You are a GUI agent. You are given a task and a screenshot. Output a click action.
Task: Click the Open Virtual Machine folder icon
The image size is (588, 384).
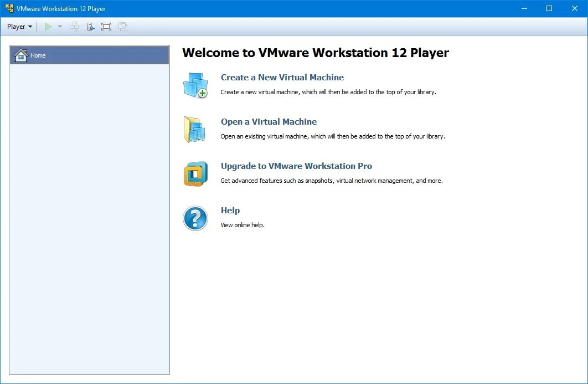pyautogui.click(x=195, y=129)
